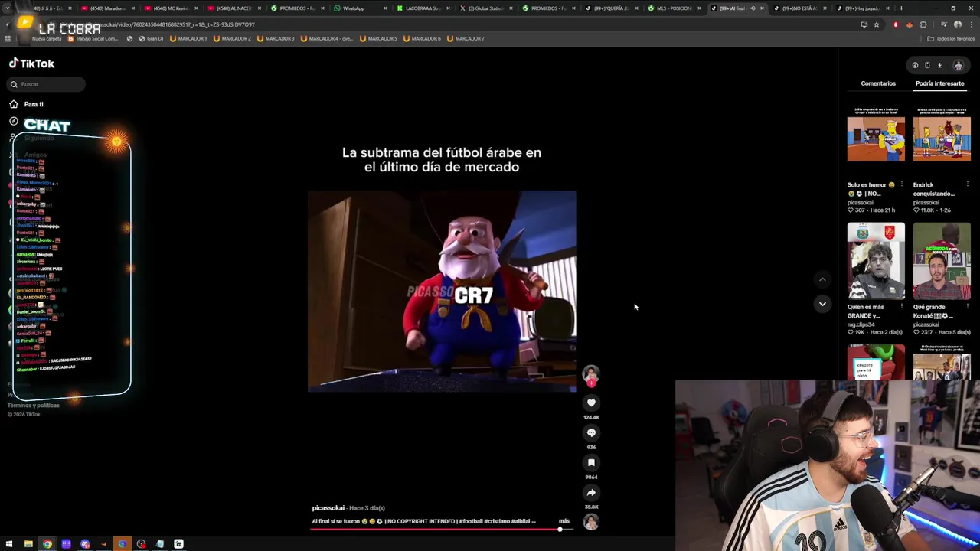Open Quien es más GRANDE video thumbnail
The width and height of the screenshot is (980, 551).
click(876, 260)
